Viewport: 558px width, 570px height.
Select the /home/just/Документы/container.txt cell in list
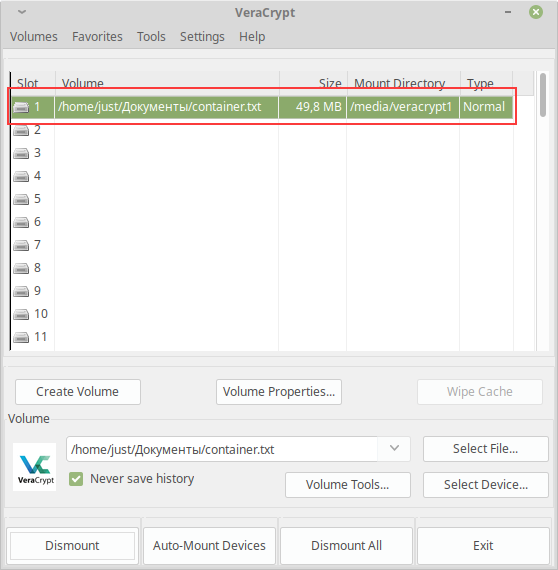(x=166, y=107)
